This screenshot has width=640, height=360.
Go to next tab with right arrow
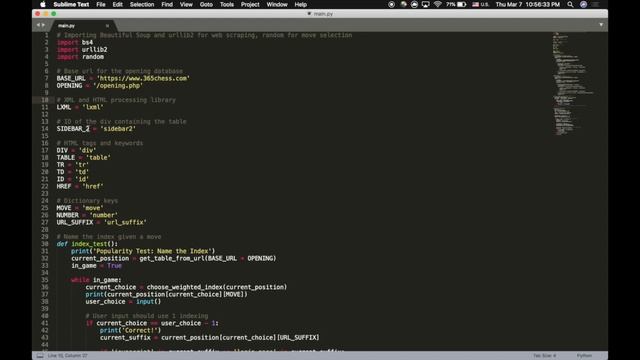43,25
